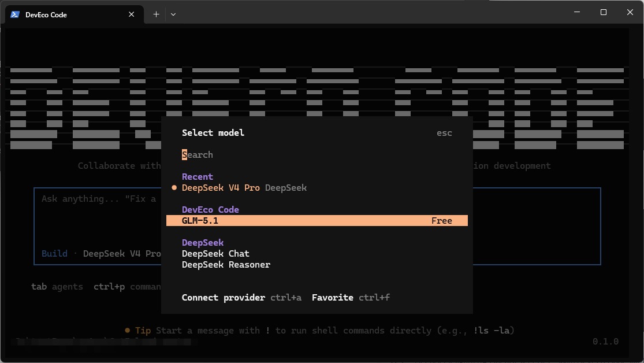This screenshot has height=363, width=644.
Task: Click the 0.1.0 version number
Action: [605, 342]
